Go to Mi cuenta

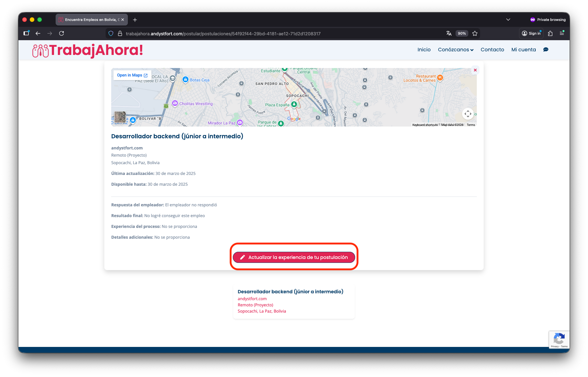coord(523,50)
